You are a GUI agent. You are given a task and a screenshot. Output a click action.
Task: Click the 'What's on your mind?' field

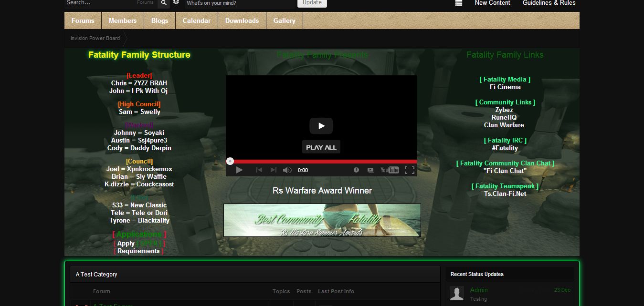(x=239, y=3)
